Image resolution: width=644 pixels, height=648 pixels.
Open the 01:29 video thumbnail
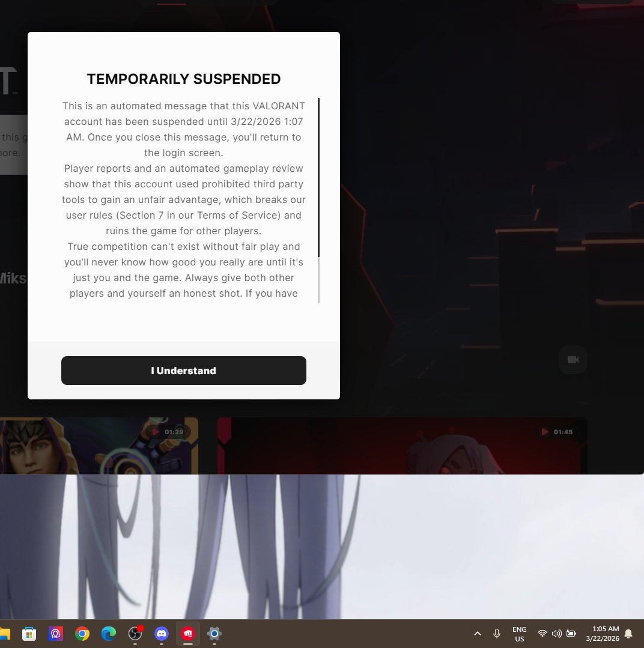pos(99,446)
